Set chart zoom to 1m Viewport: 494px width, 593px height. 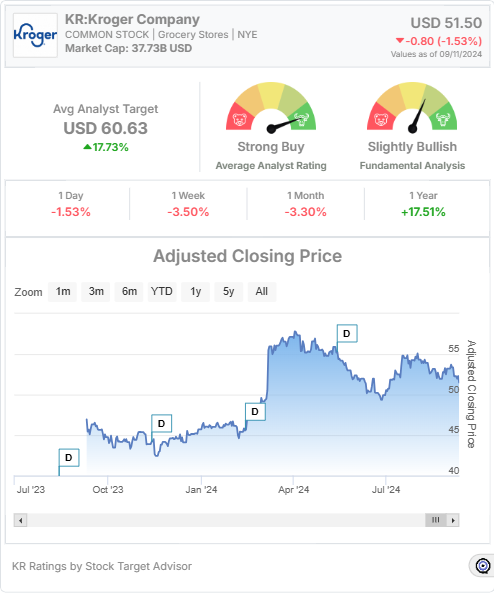pyautogui.click(x=62, y=292)
